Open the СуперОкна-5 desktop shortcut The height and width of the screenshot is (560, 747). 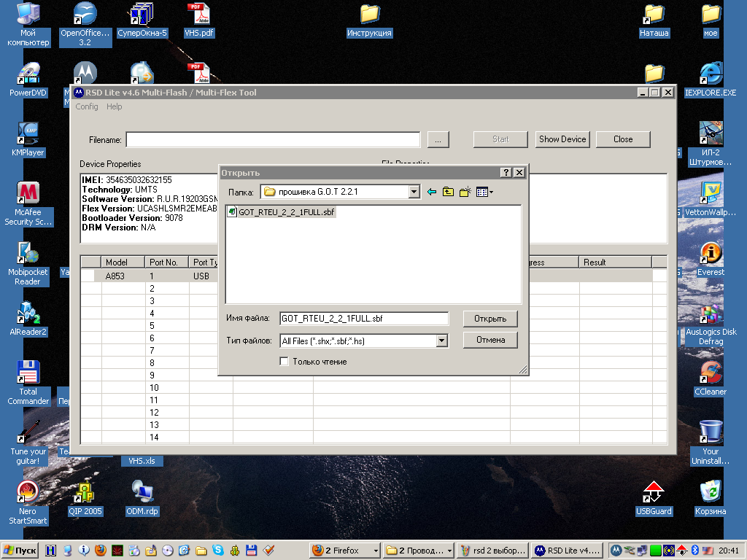[x=142, y=21]
